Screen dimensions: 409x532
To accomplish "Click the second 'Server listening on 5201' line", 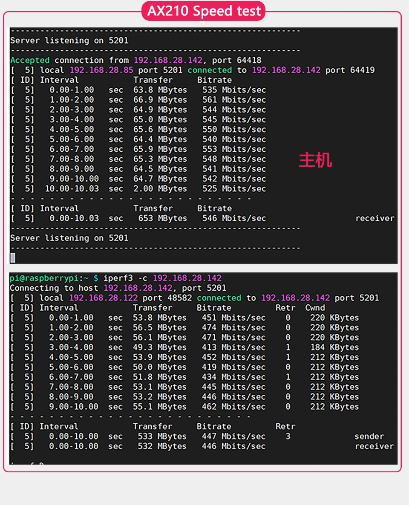I will tap(69, 238).
